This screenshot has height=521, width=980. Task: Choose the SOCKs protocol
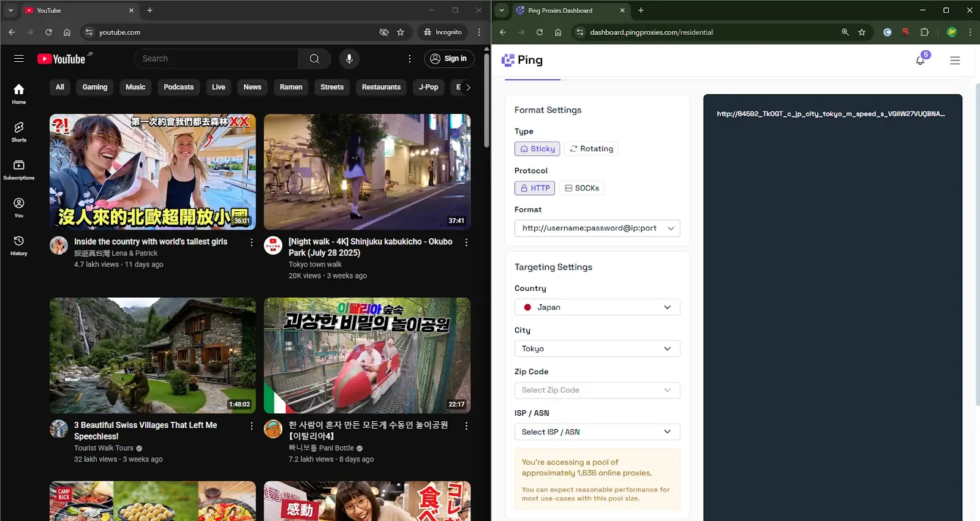click(x=582, y=188)
